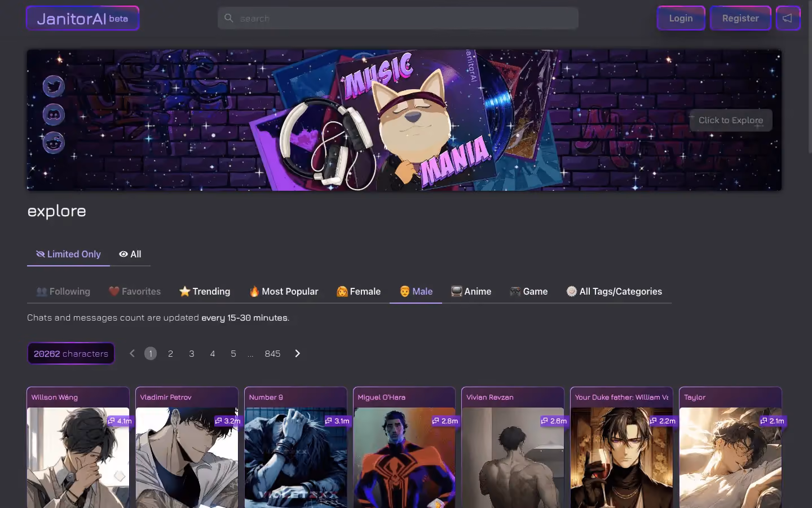This screenshot has width=812, height=508.
Task: Jump to last page 845
Action: pyautogui.click(x=272, y=353)
